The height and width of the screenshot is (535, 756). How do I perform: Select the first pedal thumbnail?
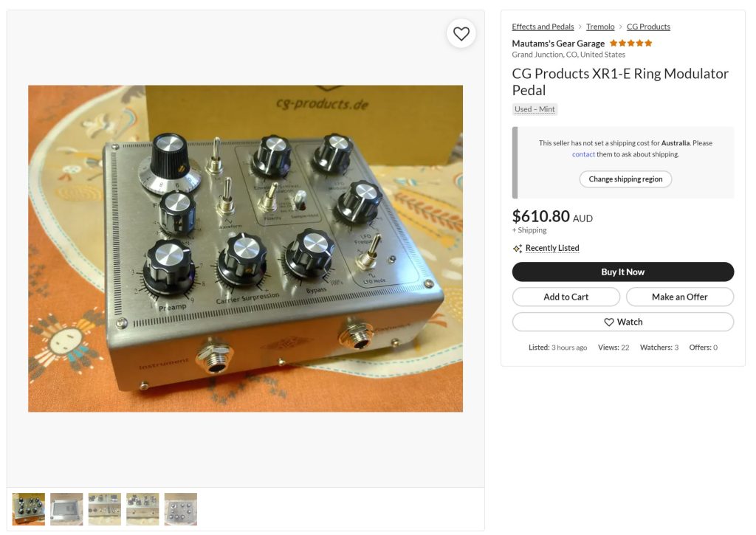tap(29, 509)
